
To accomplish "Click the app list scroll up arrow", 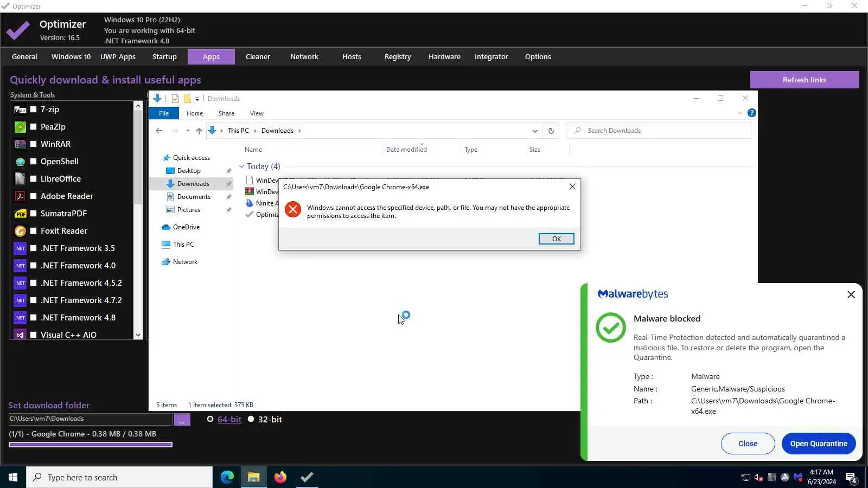I will pos(138,106).
